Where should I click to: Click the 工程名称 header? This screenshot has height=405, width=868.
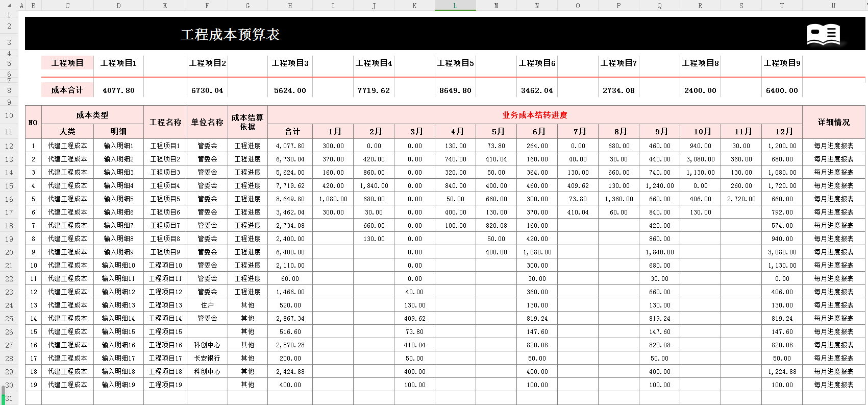pos(165,122)
